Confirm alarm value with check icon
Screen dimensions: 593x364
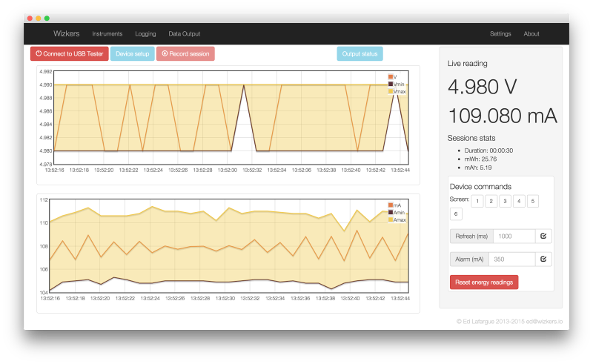tap(543, 259)
